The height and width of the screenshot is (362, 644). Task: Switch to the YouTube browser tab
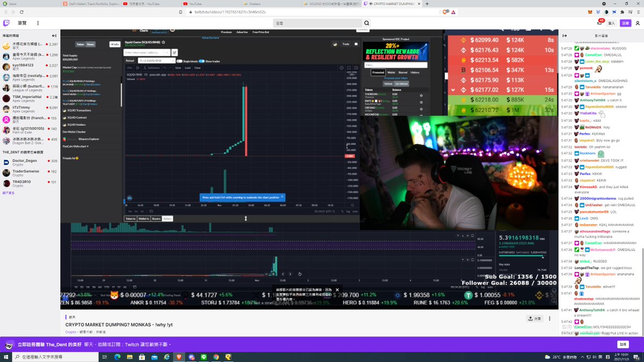click(212, 3)
